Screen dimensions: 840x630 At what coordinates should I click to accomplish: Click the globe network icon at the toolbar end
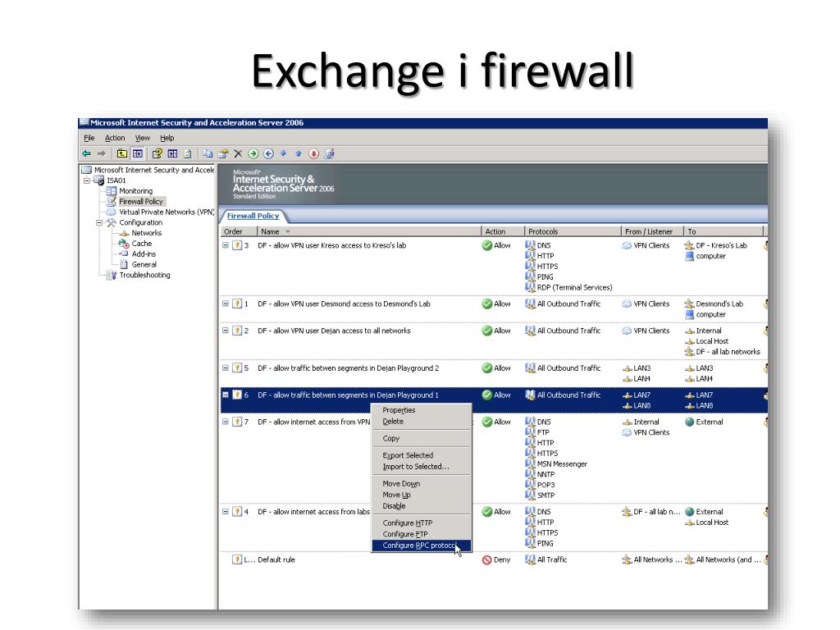click(x=329, y=153)
